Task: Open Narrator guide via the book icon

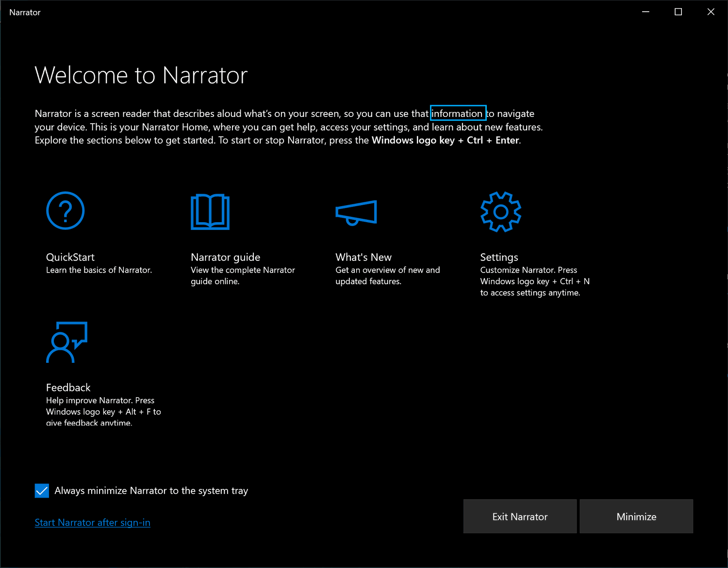Action: [210, 211]
